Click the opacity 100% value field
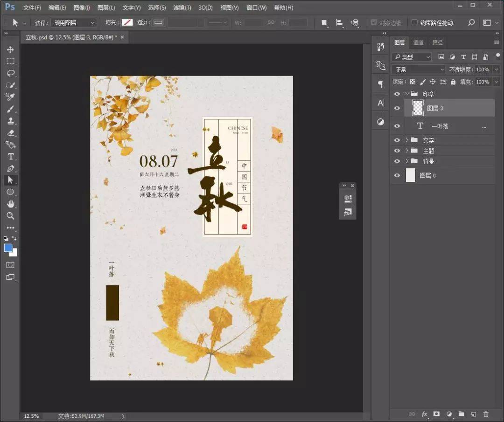This screenshot has width=504, height=422. [x=483, y=69]
